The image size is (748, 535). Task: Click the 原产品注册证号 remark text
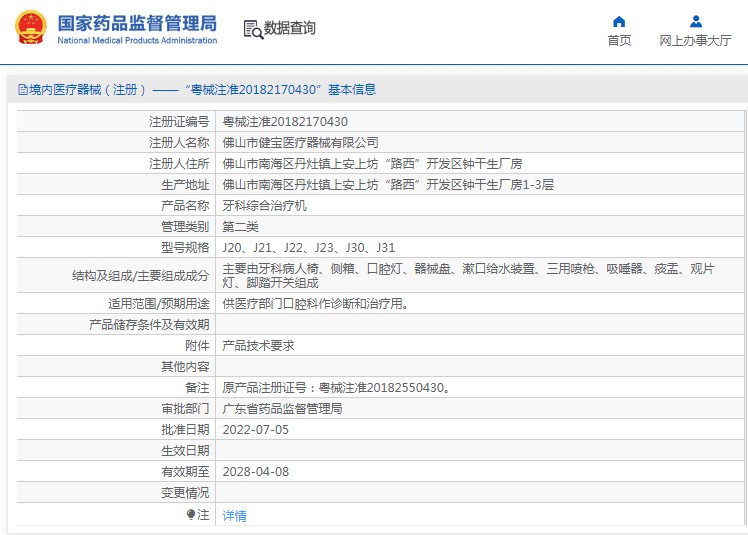coord(336,388)
